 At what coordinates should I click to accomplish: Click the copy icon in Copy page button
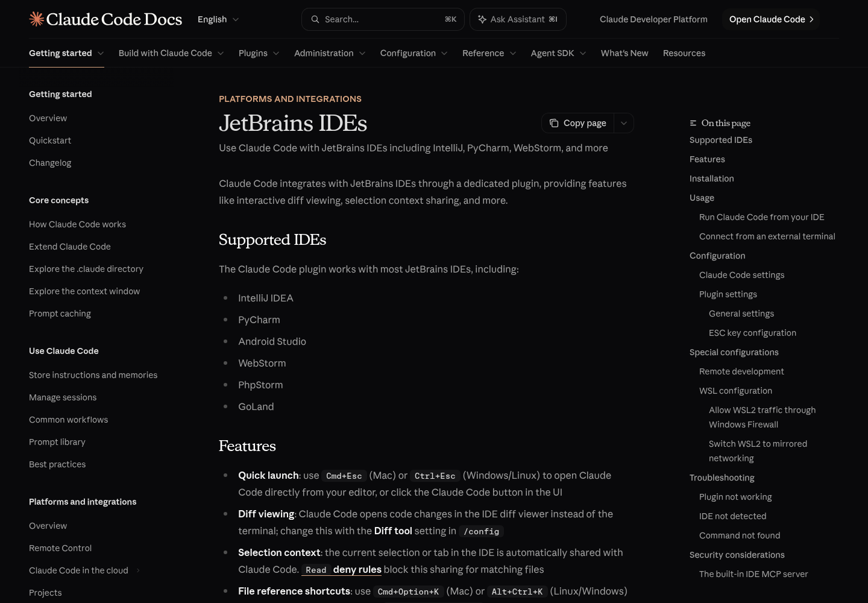pos(554,123)
